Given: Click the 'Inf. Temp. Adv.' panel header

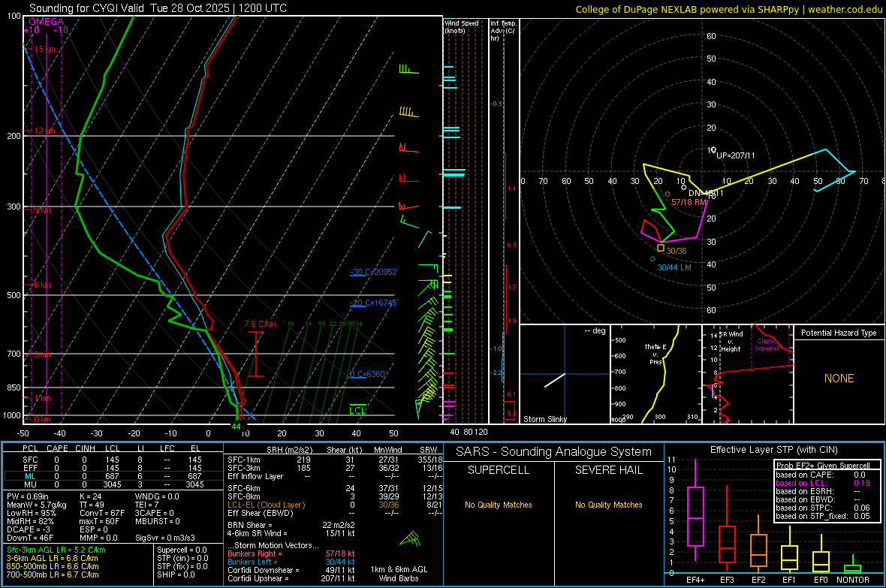Looking at the screenshot, I should pyautogui.click(x=503, y=31).
